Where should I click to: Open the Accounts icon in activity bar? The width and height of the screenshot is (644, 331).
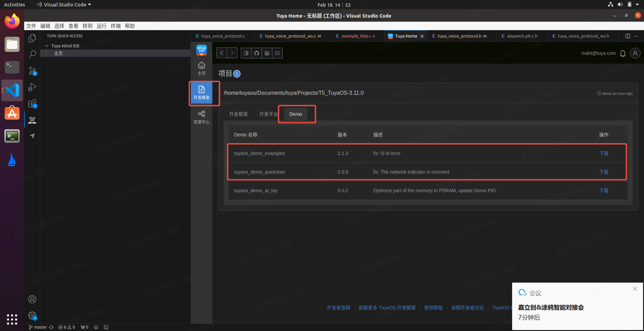pyautogui.click(x=32, y=299)
